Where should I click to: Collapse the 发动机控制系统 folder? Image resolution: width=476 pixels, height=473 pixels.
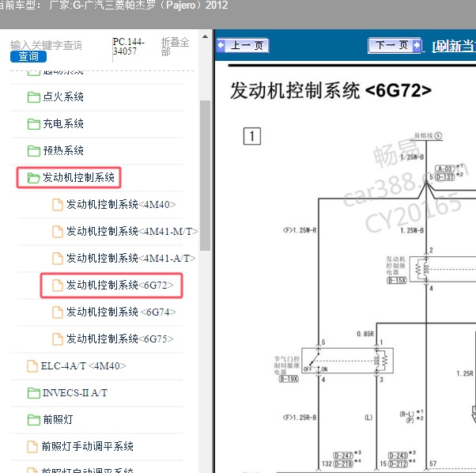click(78, 177)
